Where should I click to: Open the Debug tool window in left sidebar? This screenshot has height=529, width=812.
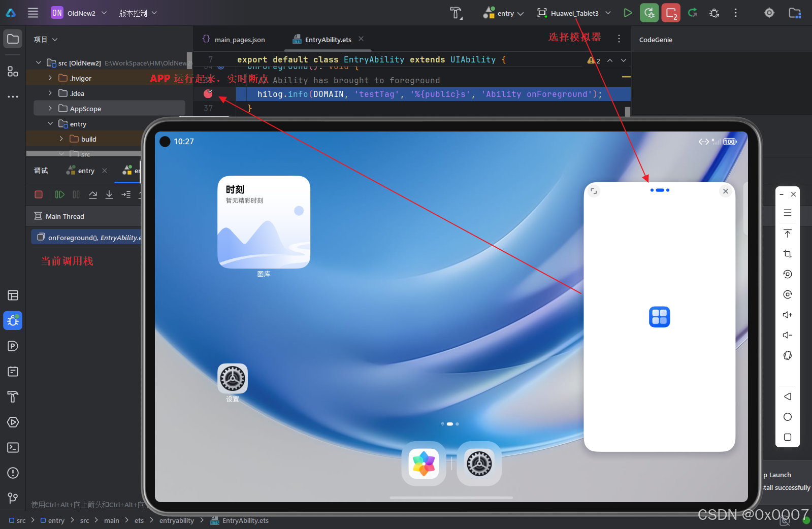point(13,320)
